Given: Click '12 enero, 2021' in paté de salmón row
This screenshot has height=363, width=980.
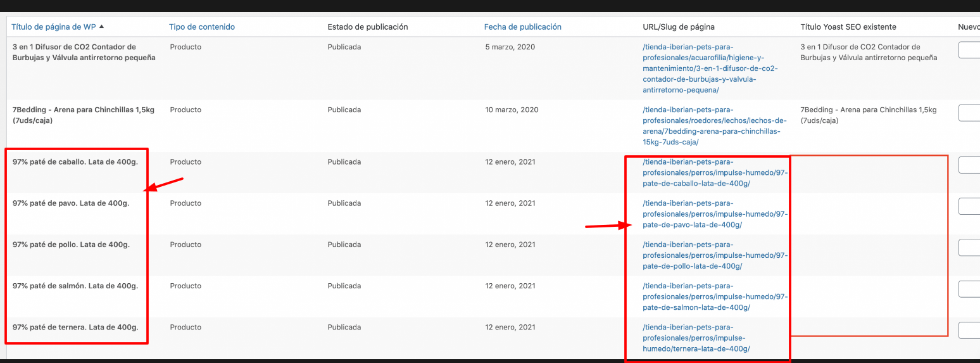Looking at the screenshot, I should tap(510, 286).
